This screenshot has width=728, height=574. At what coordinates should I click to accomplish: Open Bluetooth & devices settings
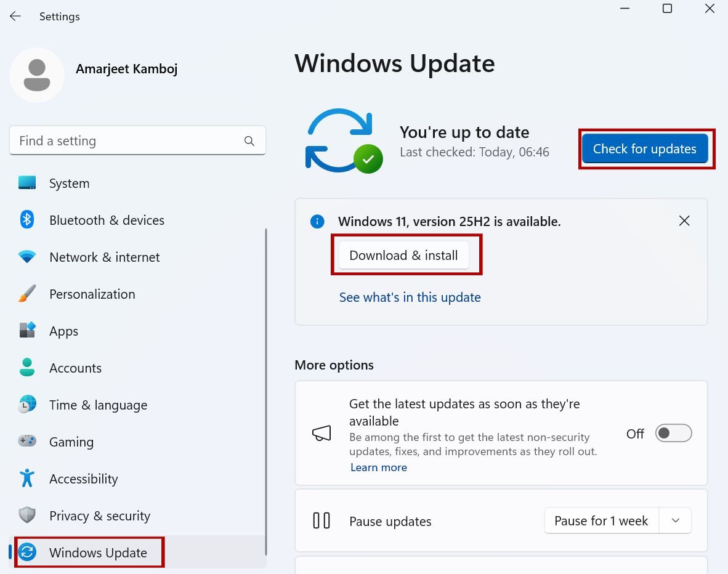[27, 220]
